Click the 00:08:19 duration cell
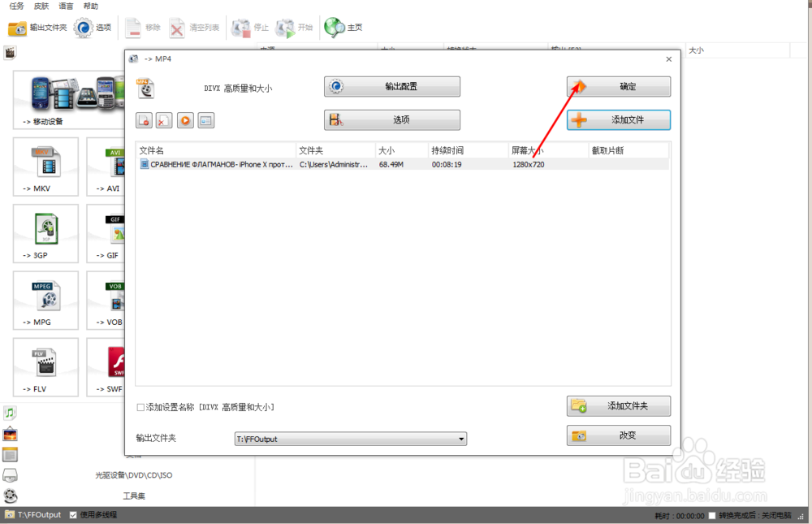 click(x=447, y=164)
